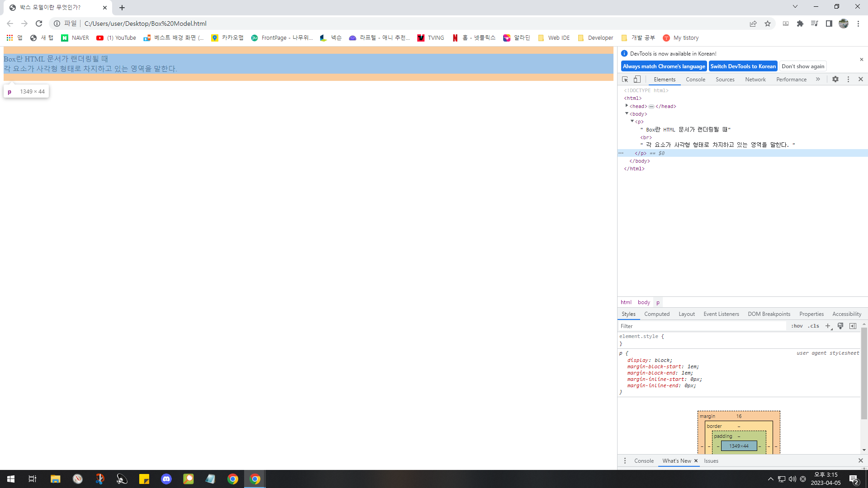The width and height of the screenshot is (868, 488).
Task: Show more DevTools tabs chevron
Action: click(818, 79)
